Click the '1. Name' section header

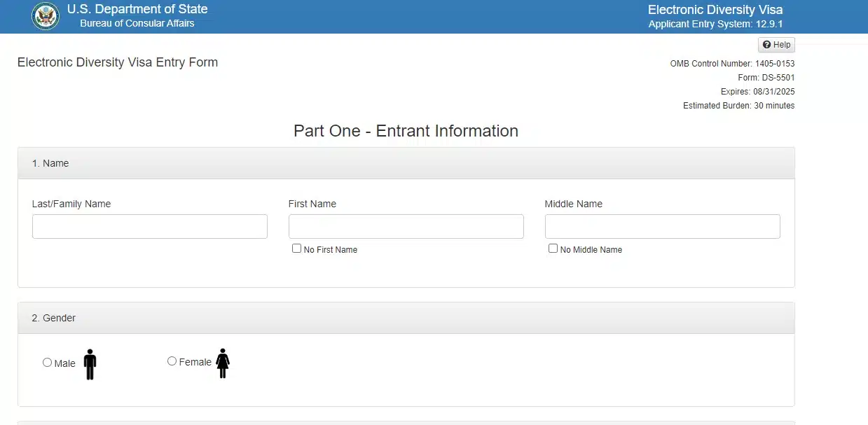50,163
